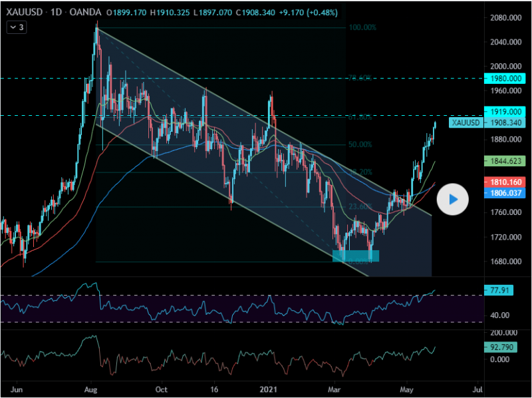Image resolution: width=532 pixels, height=398 pixels.
Task: Click the RSI value label 77.91
Action: point(499,291)
